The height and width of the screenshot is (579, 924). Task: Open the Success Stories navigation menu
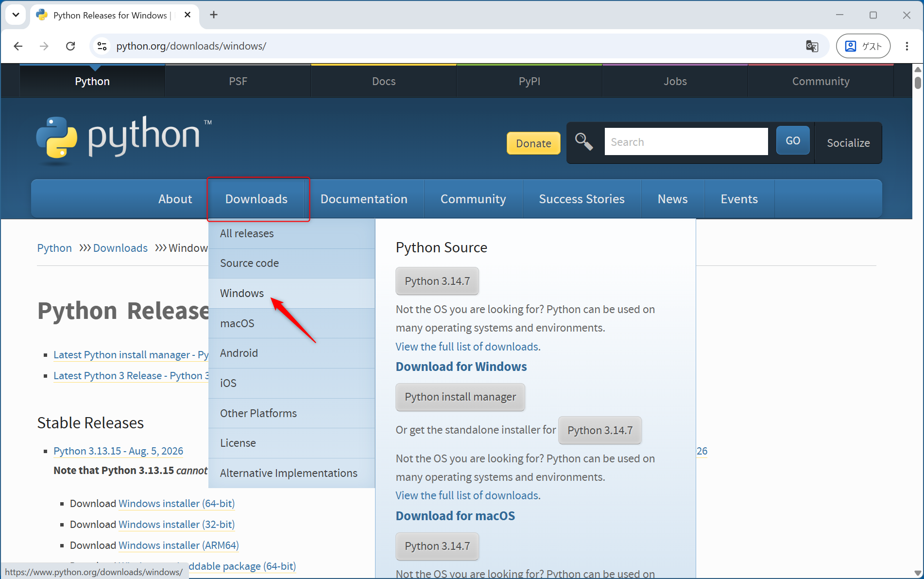point(582,199)
